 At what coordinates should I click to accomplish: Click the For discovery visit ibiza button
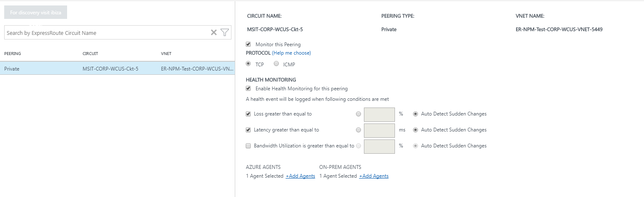pyautogui.click(x=36, y=13)
